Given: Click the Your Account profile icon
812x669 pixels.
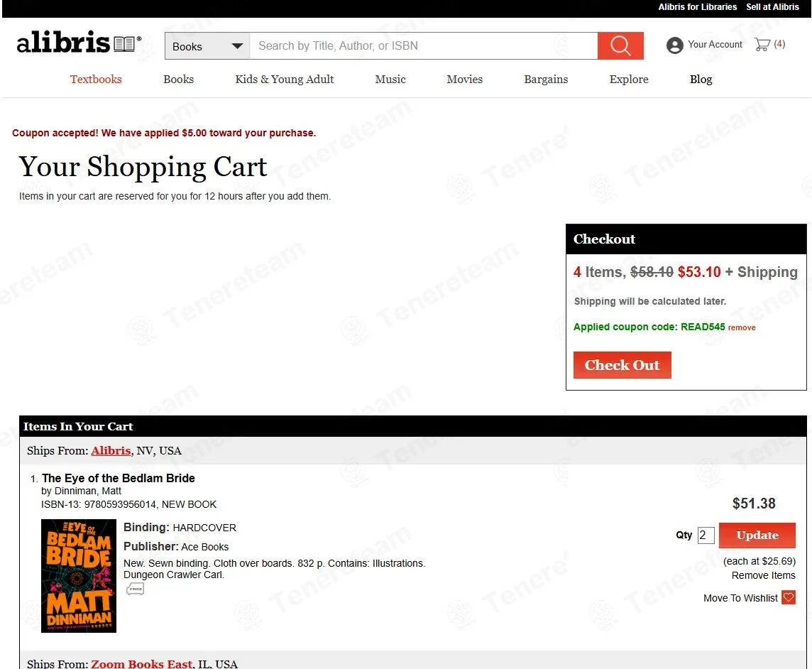Looking at the screenshot, I should point(674,45).
